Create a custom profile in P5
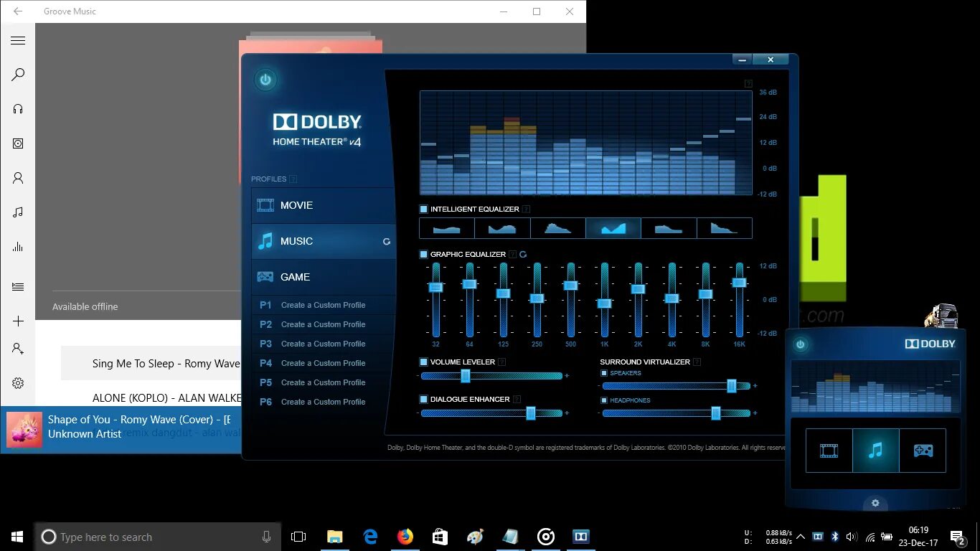This screenshot has height=551, width=980. pyautogui.click(x=323, y=382)
